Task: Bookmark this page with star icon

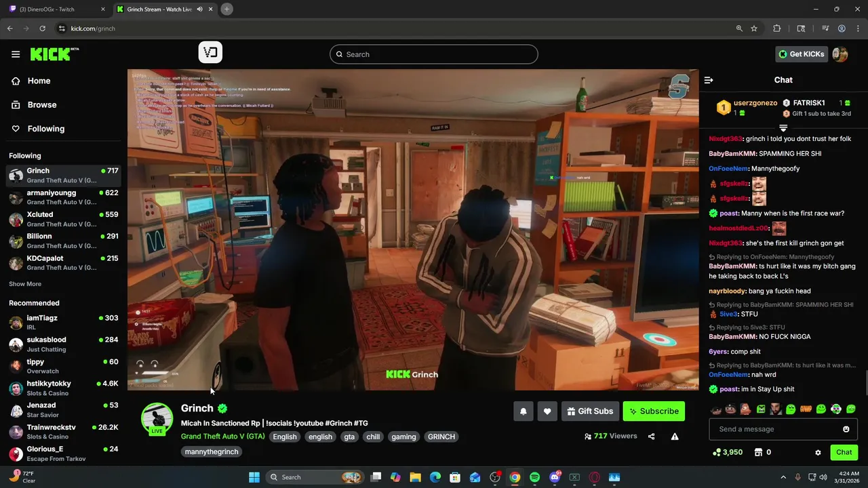Action: point(754,28)
